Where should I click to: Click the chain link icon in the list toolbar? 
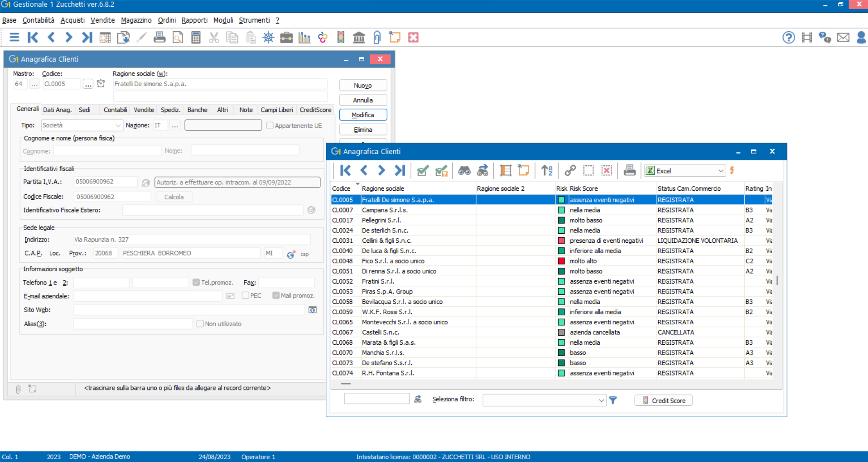point(570,170)
